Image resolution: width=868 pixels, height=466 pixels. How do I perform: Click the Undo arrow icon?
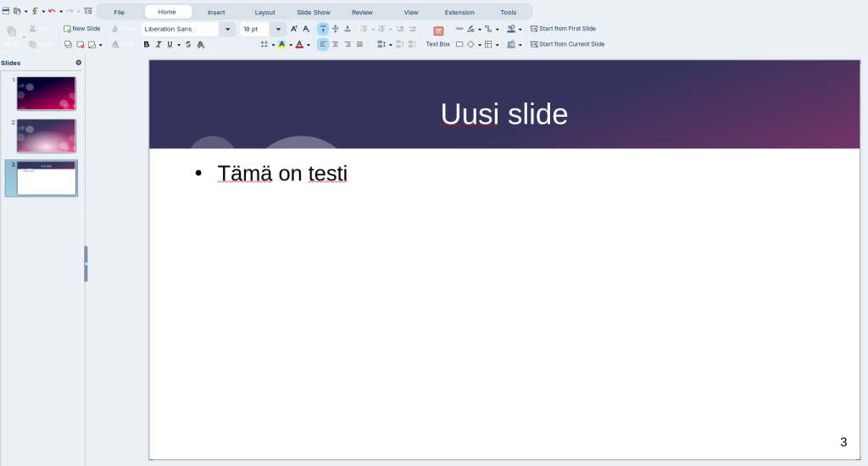[x=52, y=11]
